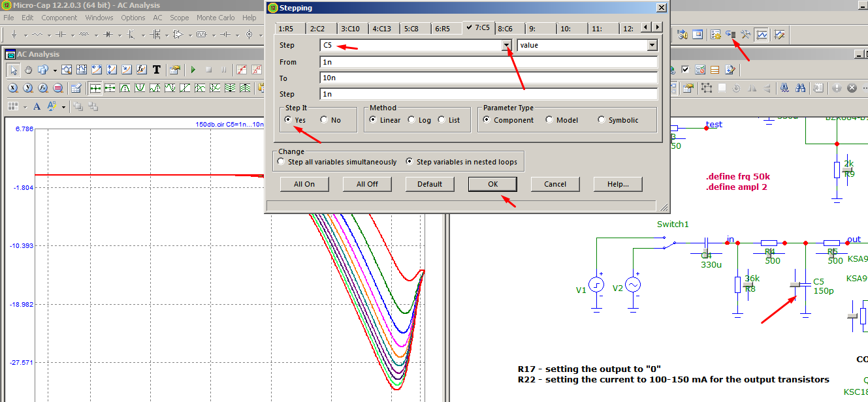The image size is (868, 402).
Task: Activate the hand Pan tool
Action: 28,70
